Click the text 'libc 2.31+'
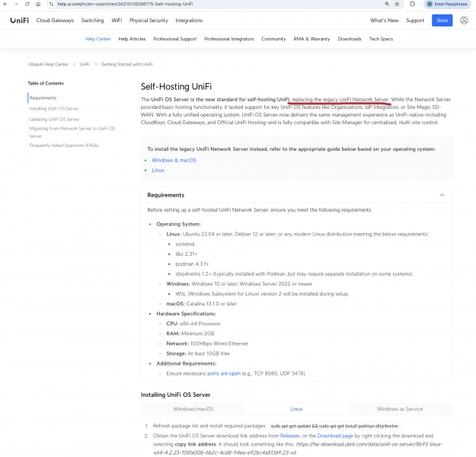 [187, 254]
